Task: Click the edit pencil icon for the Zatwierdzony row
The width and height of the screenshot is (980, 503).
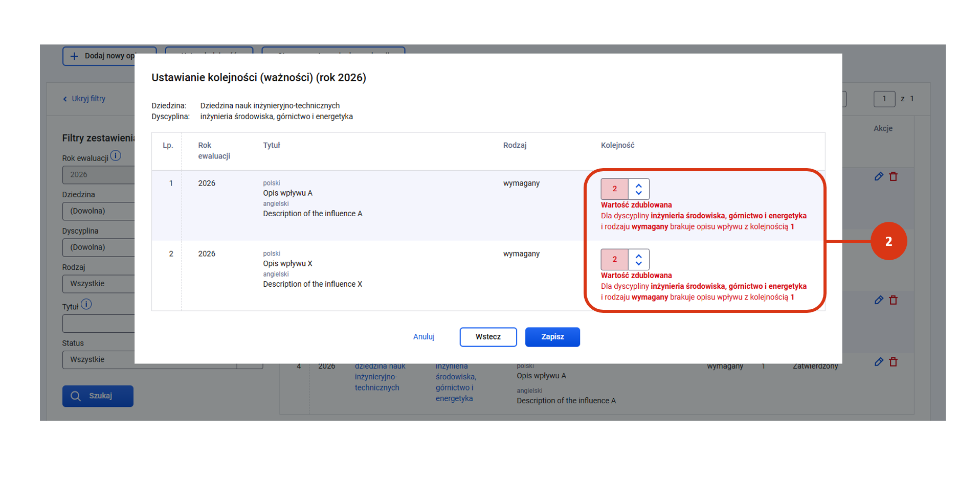Action: [x=879, y=362]
